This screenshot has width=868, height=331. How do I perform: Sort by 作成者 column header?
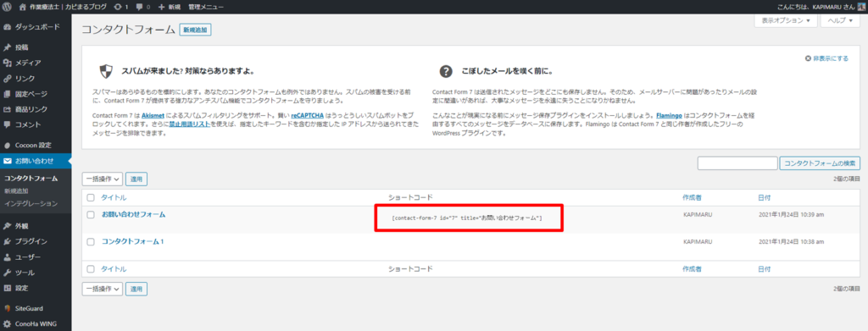pos(692,197)
